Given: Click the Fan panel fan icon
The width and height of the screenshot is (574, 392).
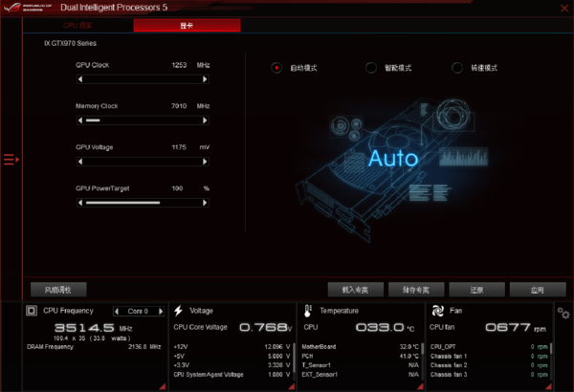Looking at the screenshot, I should 437,311.
